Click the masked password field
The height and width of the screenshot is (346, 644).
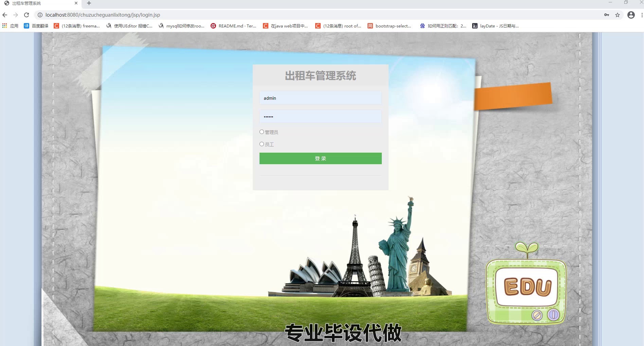(x=320, y=117)
